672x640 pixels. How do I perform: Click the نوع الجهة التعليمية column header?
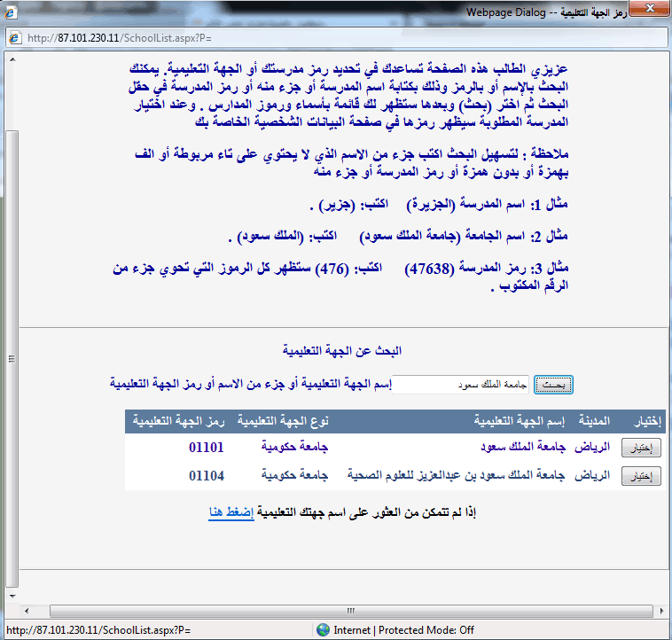coord(283,421)
